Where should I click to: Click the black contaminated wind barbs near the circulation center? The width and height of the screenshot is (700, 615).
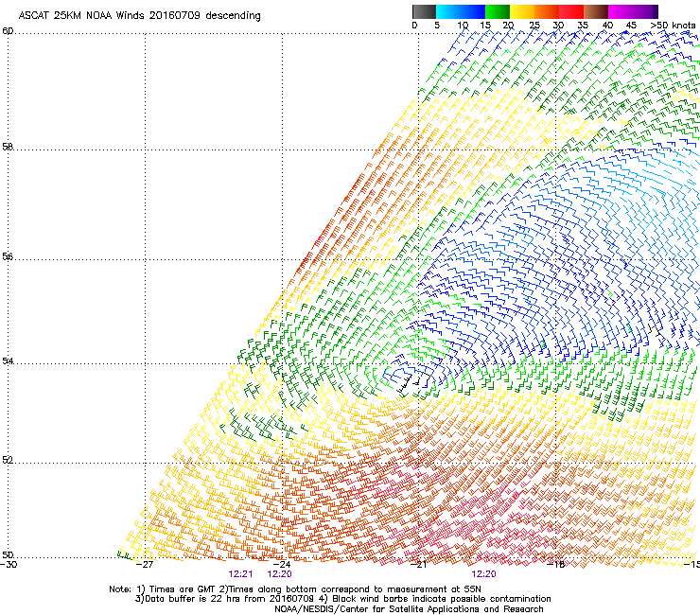coord(412,383)
